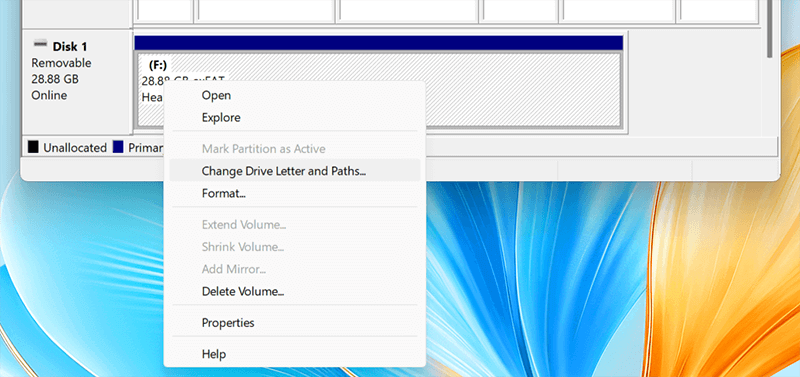
Task: Click the Unallocated legend label
Action: click(x=75, y=148)
